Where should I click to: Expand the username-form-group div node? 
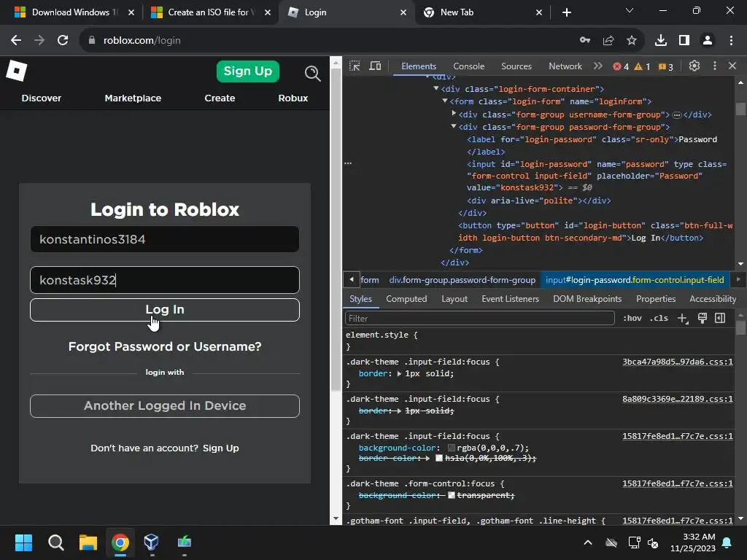coord(454,114)
